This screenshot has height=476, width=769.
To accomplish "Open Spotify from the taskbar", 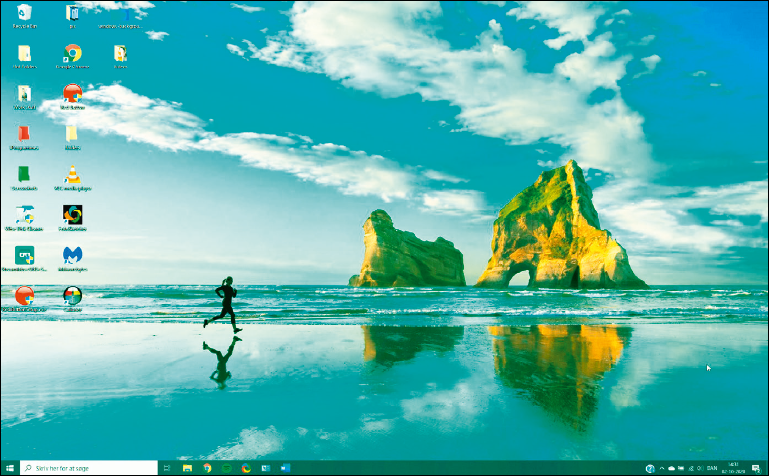I will (x=226, y=467).
